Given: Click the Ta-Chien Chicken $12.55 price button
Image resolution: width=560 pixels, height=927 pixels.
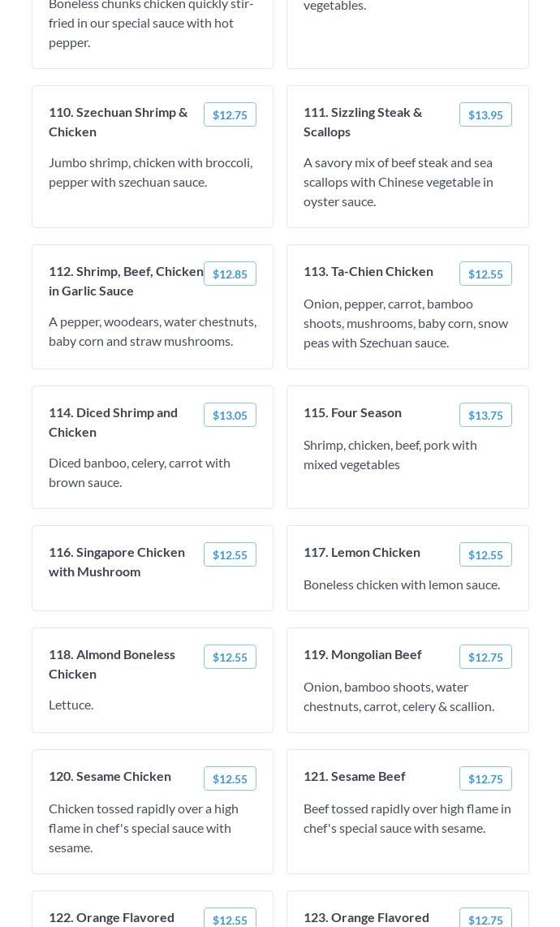Looking at the screenshot, I should pos(485,274).
